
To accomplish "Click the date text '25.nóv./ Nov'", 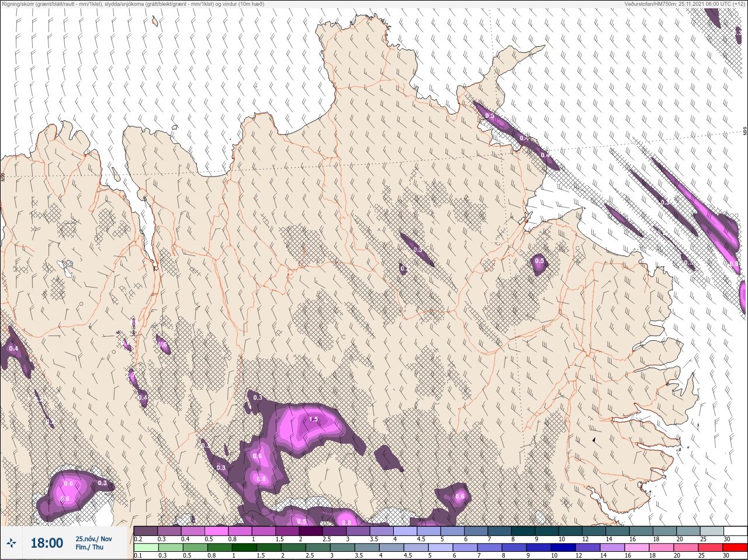I will coord(93,539).
